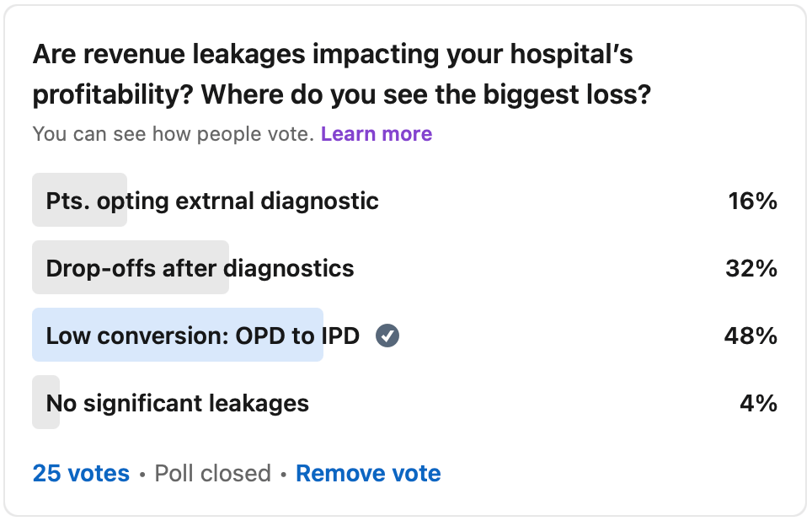Click the 48% result percentage
The image size is (812, 521).
750,336
